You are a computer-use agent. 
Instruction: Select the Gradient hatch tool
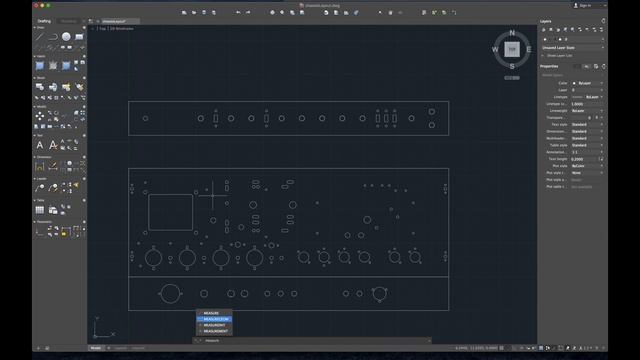53,65
